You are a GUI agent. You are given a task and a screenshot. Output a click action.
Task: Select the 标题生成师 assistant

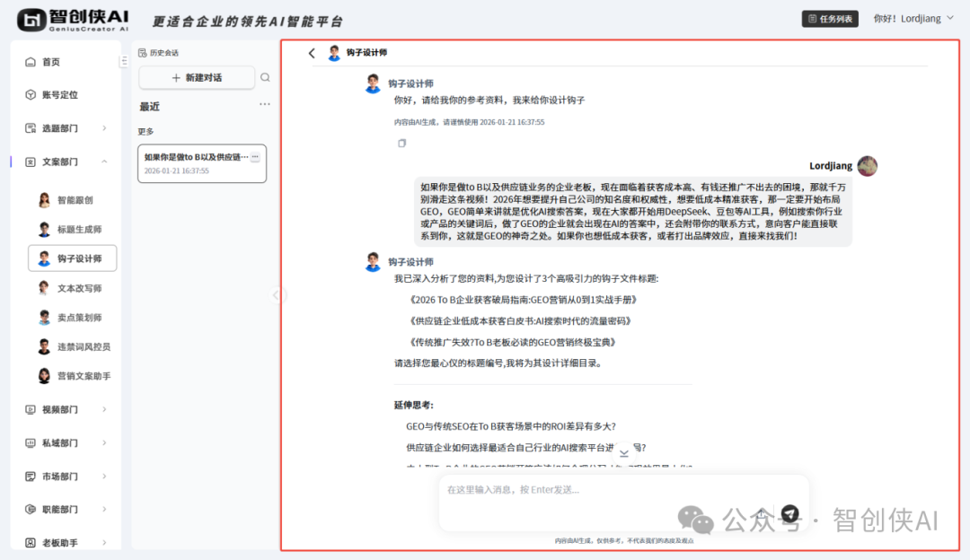73,230
